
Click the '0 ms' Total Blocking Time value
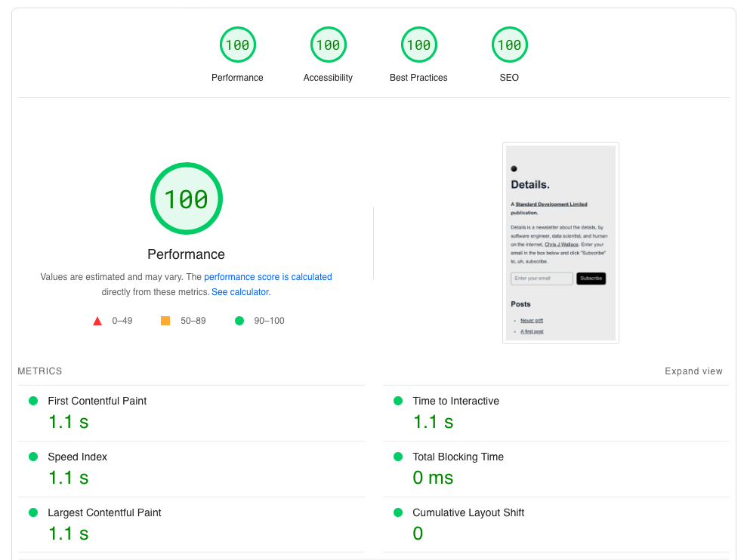[434, 478]
